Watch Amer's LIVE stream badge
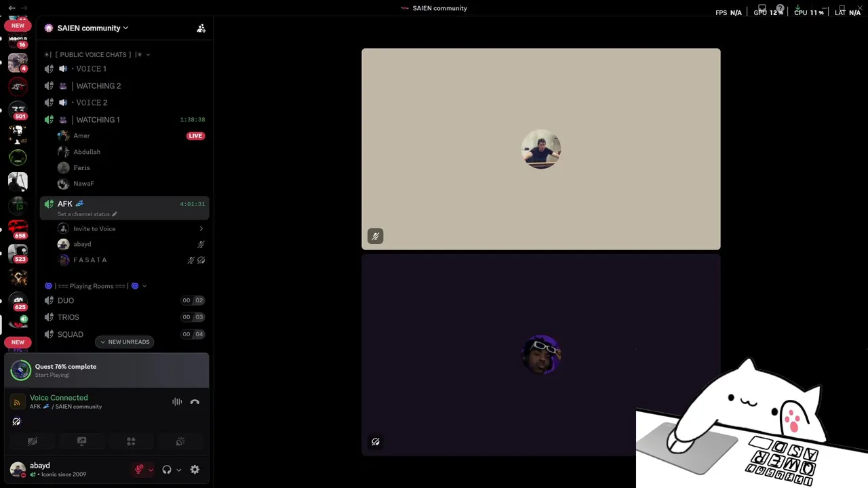Screen dimensions: 868x488 pos(195,136)
